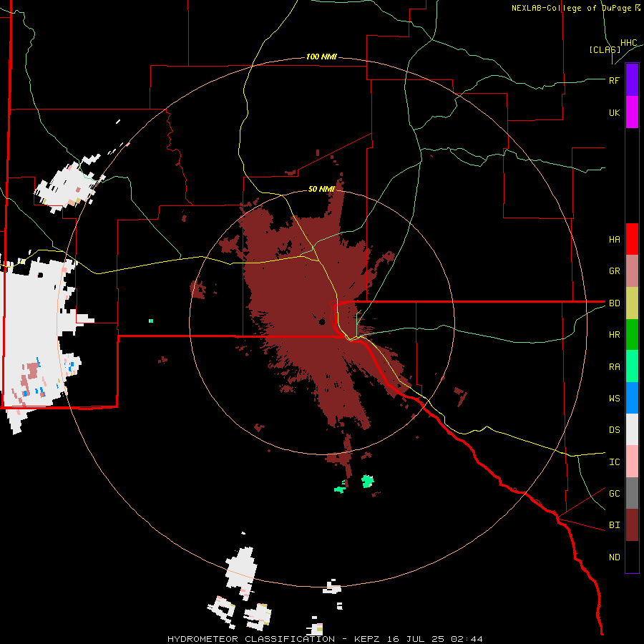Click the GR legend color block

pos(632,271)
